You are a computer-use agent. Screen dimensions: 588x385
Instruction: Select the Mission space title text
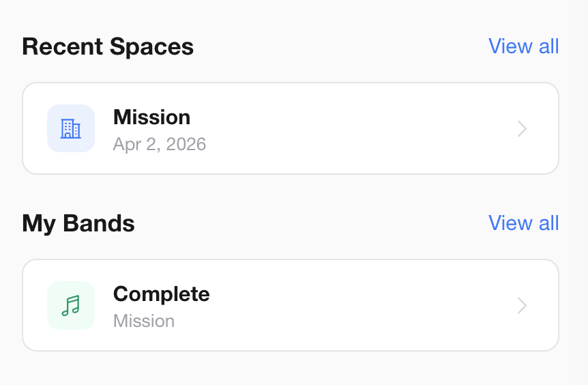[151, 117]
